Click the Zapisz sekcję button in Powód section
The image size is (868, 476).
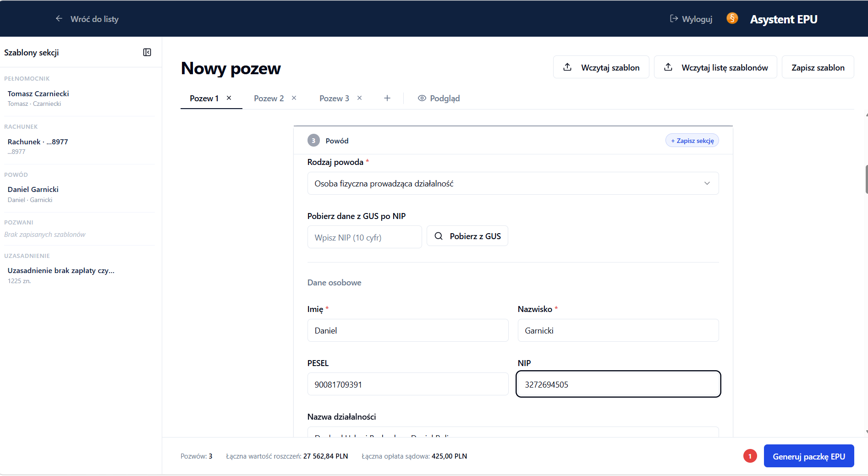click(692, 140)
